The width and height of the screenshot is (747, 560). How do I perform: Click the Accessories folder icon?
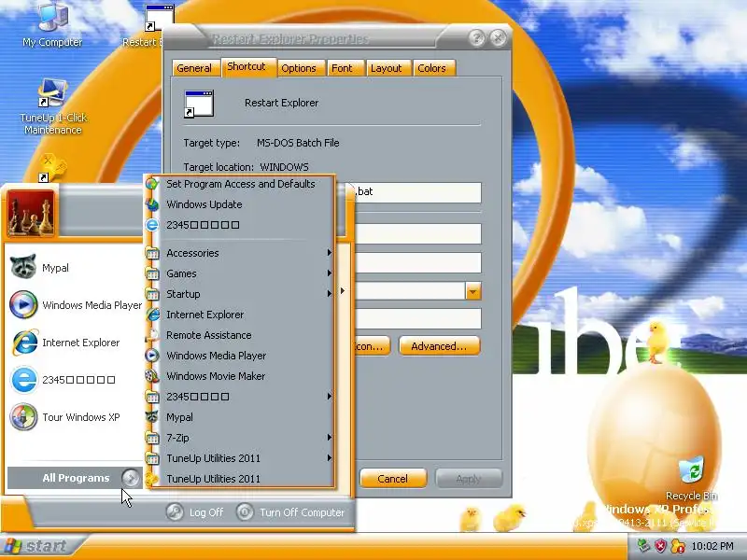tap(152, 253)
